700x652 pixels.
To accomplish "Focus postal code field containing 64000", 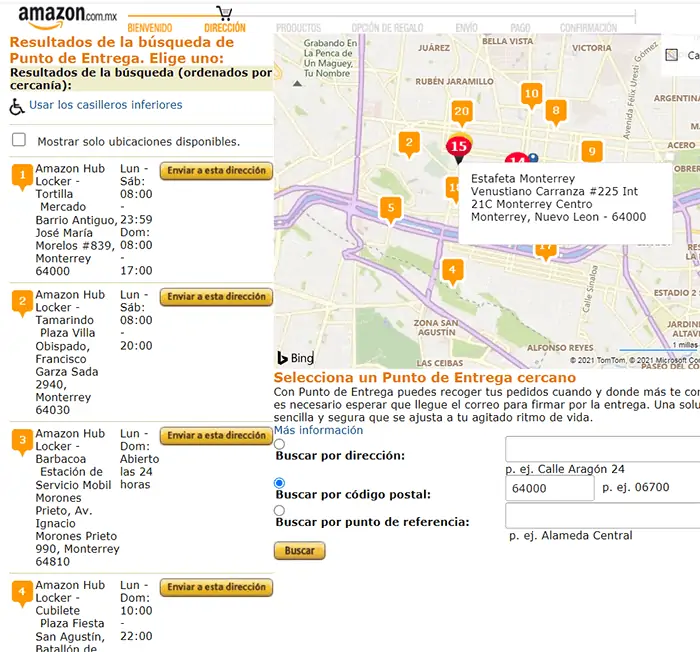I will pyautogui.click(x=550, y=488).
